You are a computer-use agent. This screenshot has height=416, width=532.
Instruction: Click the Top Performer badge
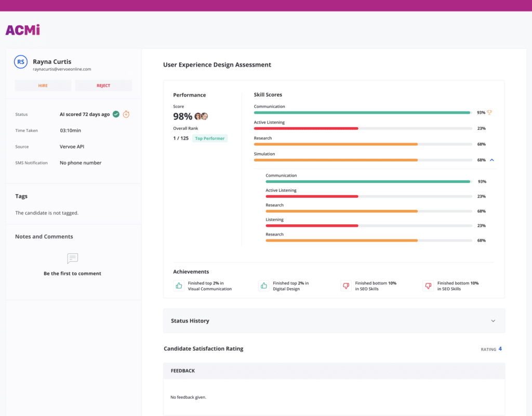pos(210,138)
